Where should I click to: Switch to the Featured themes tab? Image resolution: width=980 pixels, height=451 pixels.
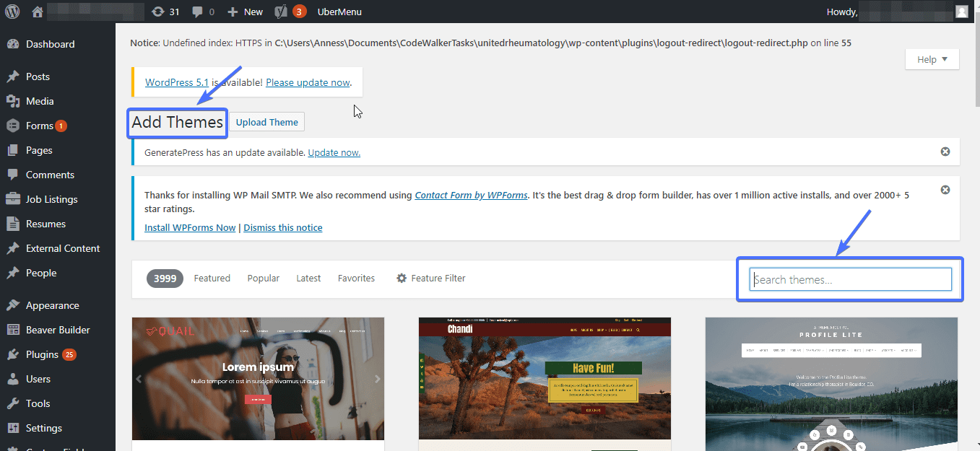coord(212,278)
